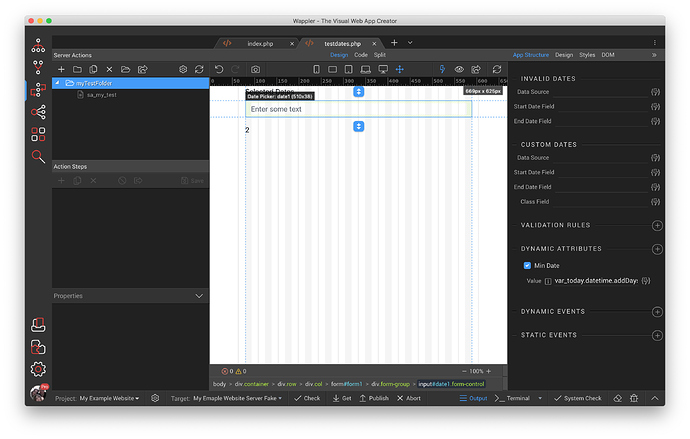The width and height of the screenshot is (690, 439).
Task: Click the Enter some text date input
Action: coord(358,109)
